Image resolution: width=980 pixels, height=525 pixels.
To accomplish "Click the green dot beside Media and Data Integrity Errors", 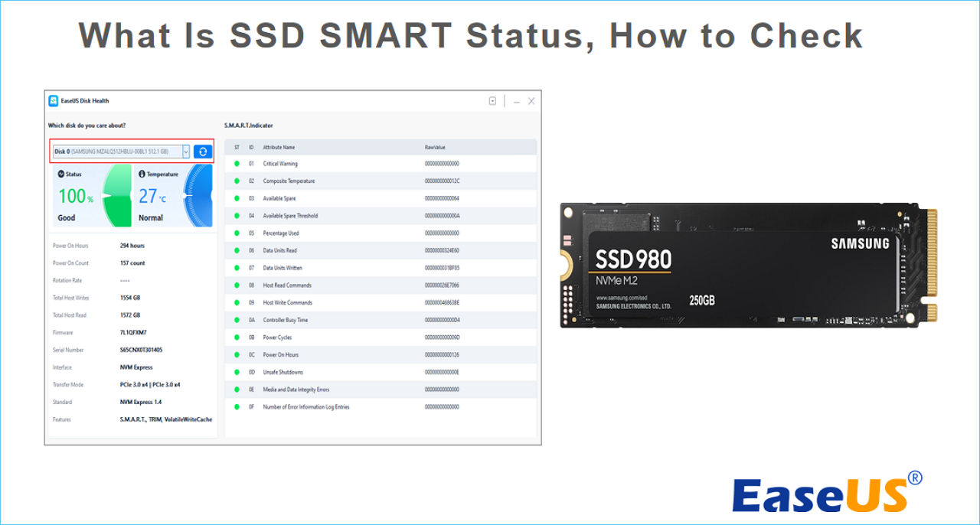I will pyautogui.click(x=236, y=390).
